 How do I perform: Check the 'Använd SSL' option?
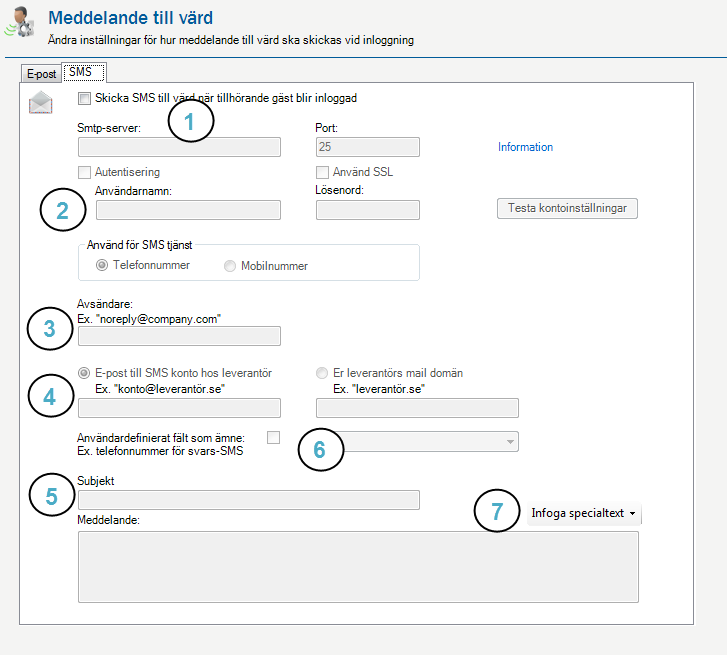[x=322, y=172]
